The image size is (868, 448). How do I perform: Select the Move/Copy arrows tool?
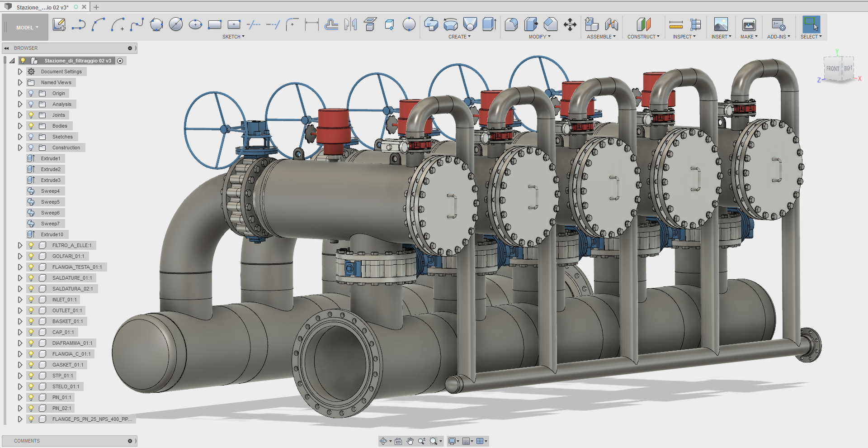570,24
